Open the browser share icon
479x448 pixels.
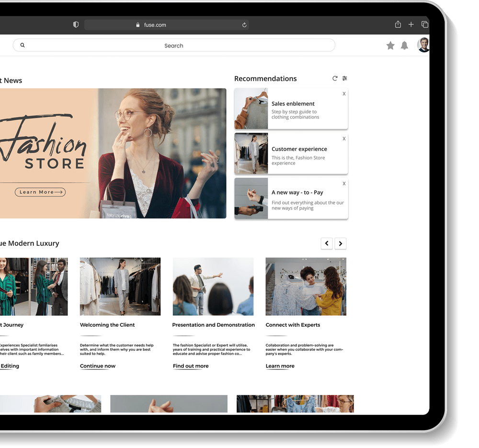coord(398,24)
